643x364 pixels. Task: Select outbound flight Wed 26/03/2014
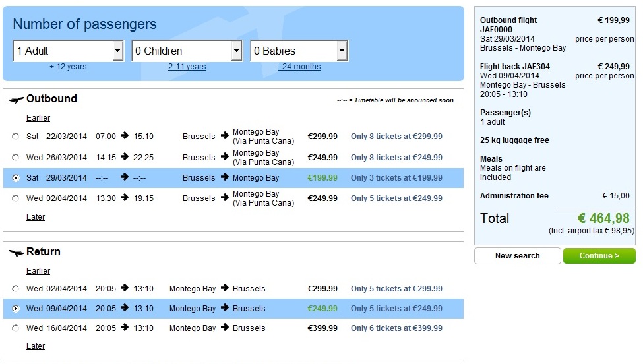coord(16,158)
